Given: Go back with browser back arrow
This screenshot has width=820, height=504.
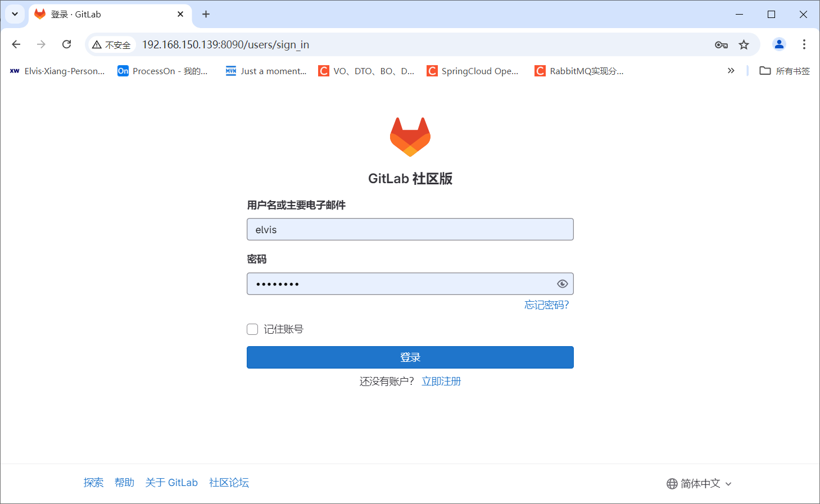Looking at the screenshot, I should [x=16, y=44].
